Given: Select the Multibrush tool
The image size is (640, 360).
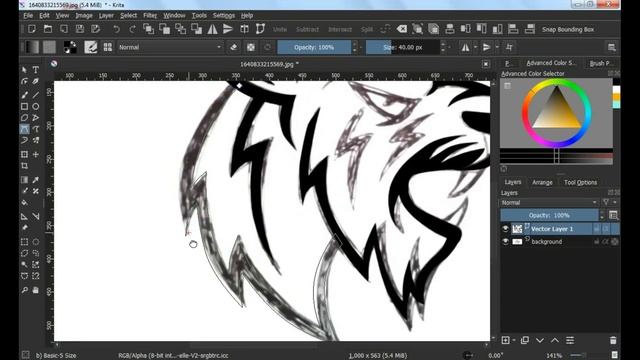Looking at the screenshot, I should [36, 140].
